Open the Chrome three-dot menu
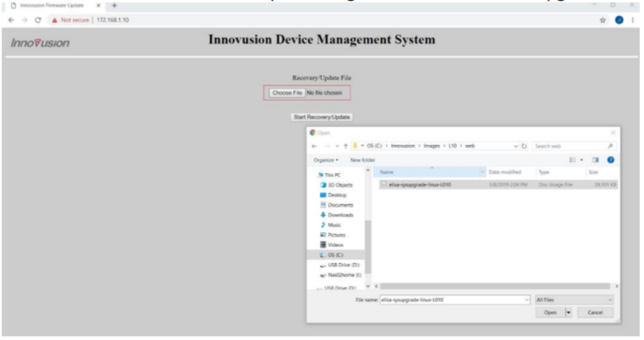Viewport: 644px width, 340px height. [x=633, y=20]
